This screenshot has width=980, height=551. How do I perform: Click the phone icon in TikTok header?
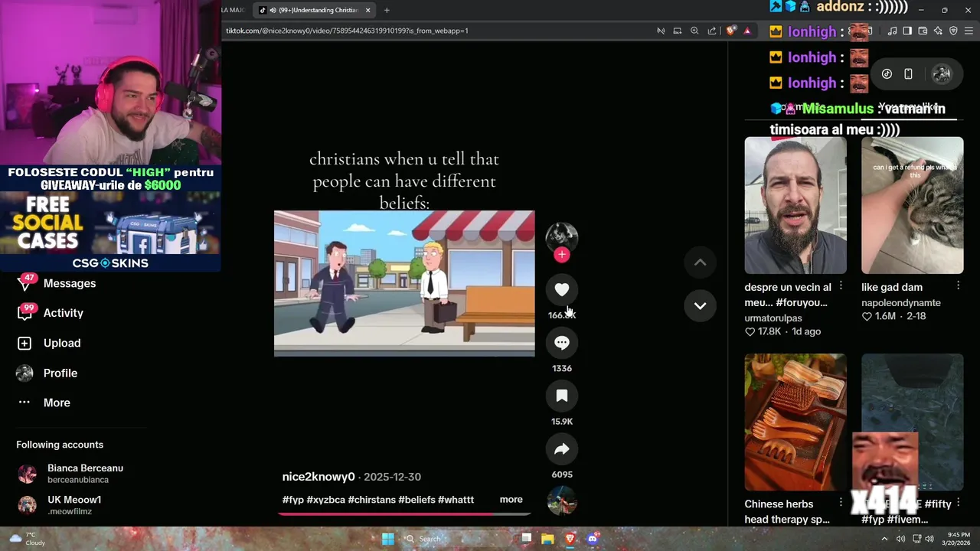(908, 74)
